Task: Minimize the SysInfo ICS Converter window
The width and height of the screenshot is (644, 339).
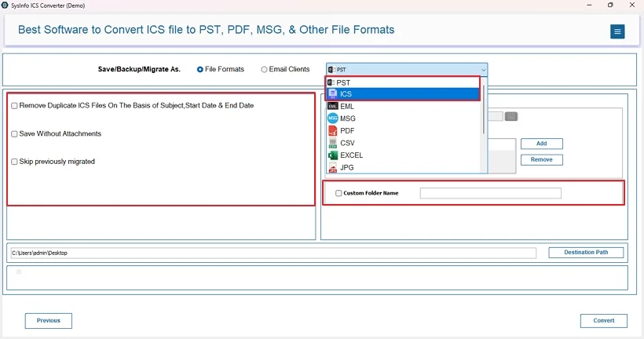Action: pyautogui.click(x=589, y=5)
